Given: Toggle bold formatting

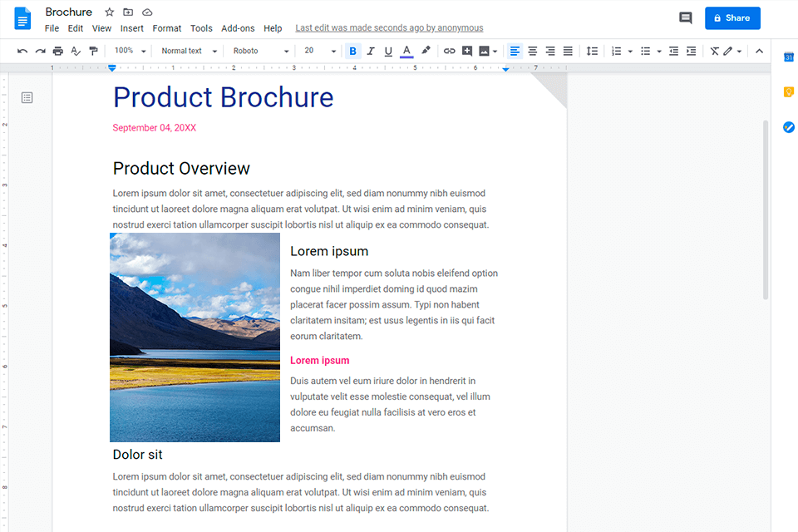Looking at the screenshot, I should pyautogui.click(x=352, y=51).
